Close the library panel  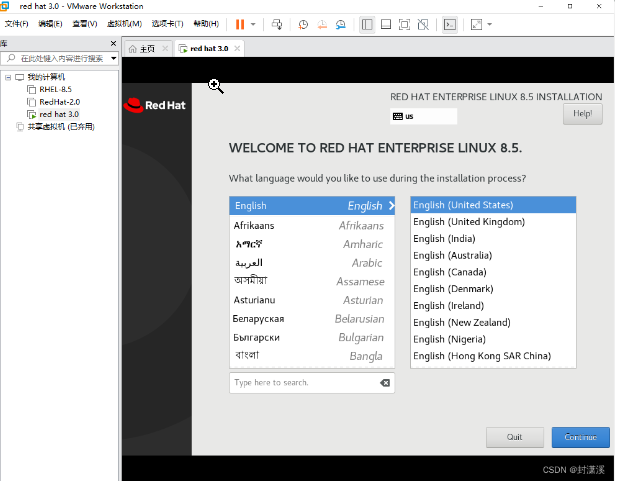113,43
